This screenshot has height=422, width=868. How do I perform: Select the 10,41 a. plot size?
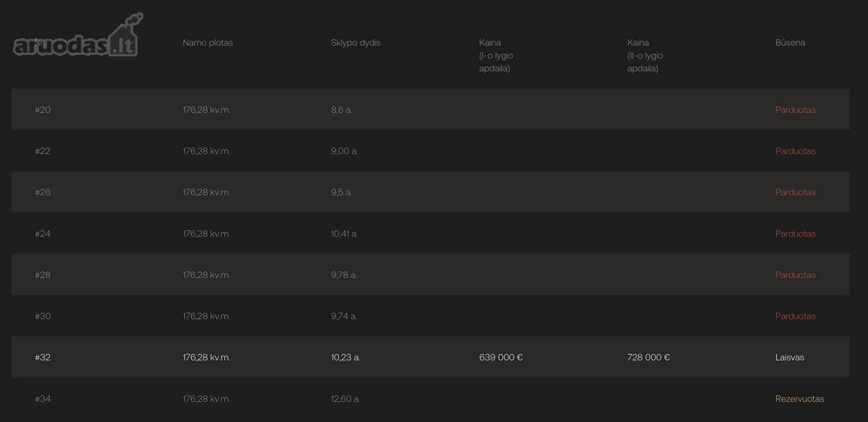(x=344, y=234)
